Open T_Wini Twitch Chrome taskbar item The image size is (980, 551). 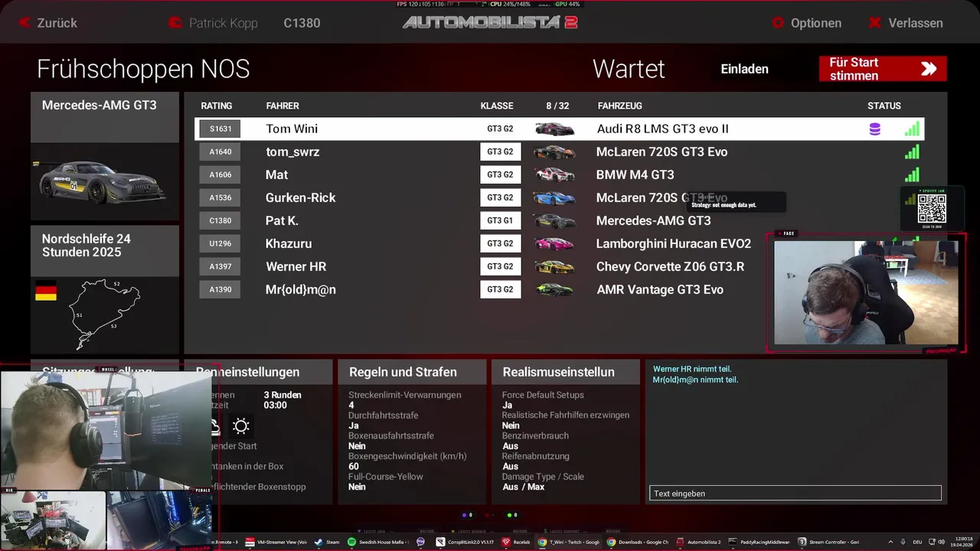[x=569, y=542]
